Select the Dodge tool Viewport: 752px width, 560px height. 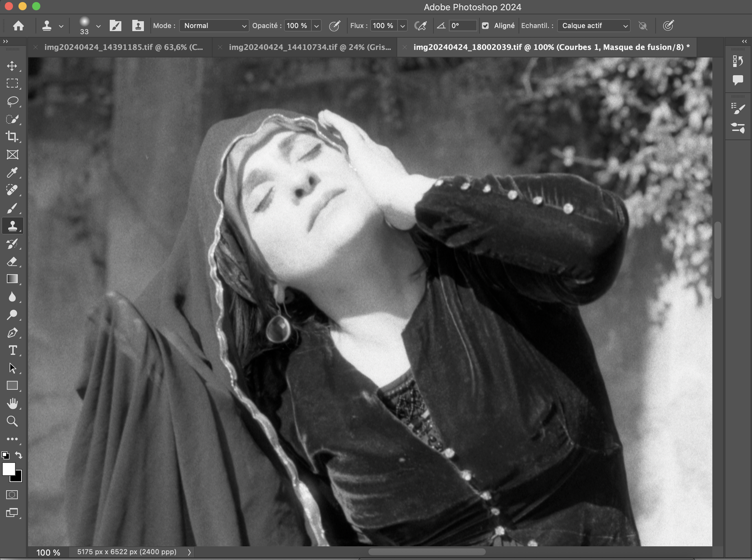pos(12,315)
